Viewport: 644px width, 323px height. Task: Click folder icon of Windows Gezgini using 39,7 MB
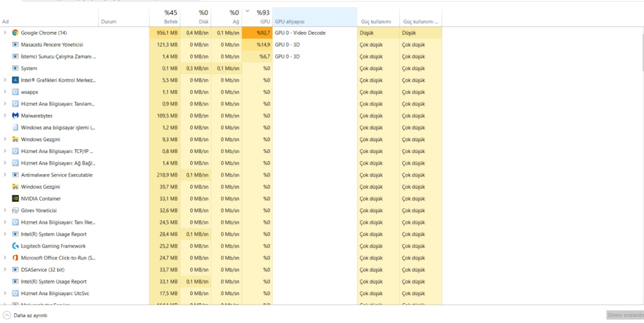point(15,187)
